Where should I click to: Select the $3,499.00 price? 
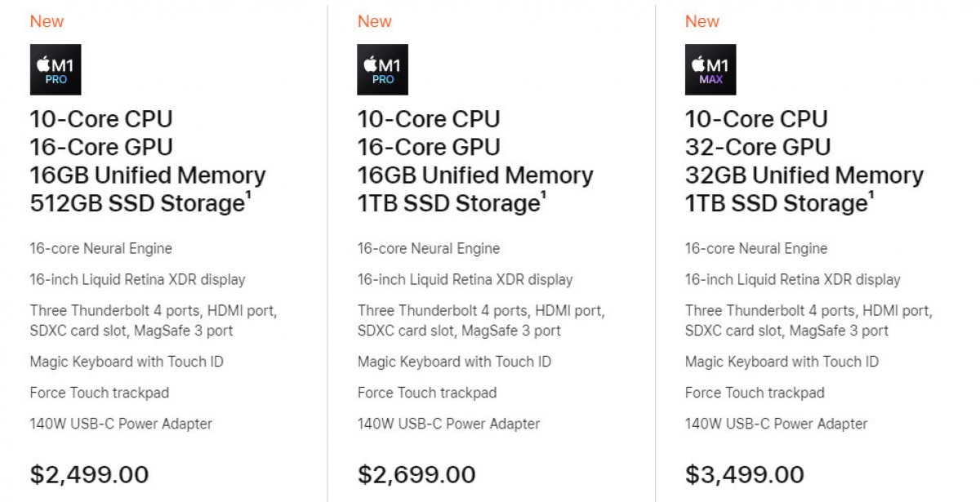(x=745, y=474)
